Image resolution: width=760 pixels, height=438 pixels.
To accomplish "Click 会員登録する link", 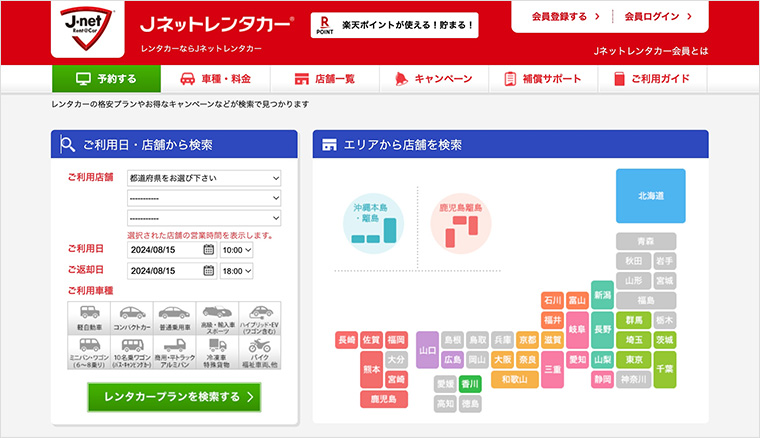I will (566, 16).
